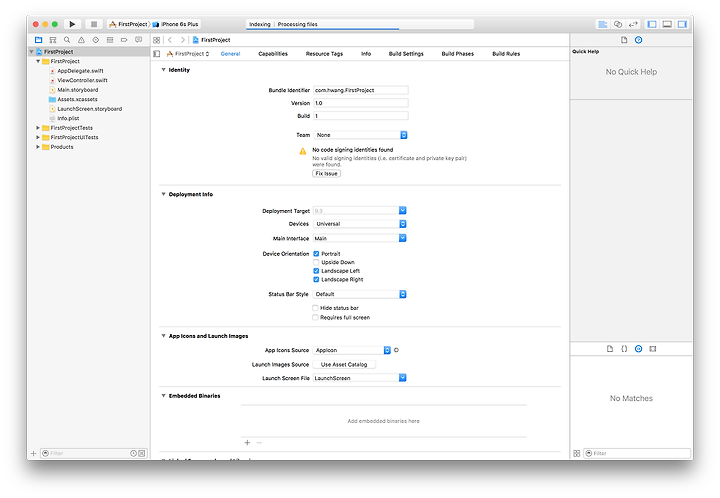
Task: Toggle the Debug area visibility
Action: [x=667, y=24]
